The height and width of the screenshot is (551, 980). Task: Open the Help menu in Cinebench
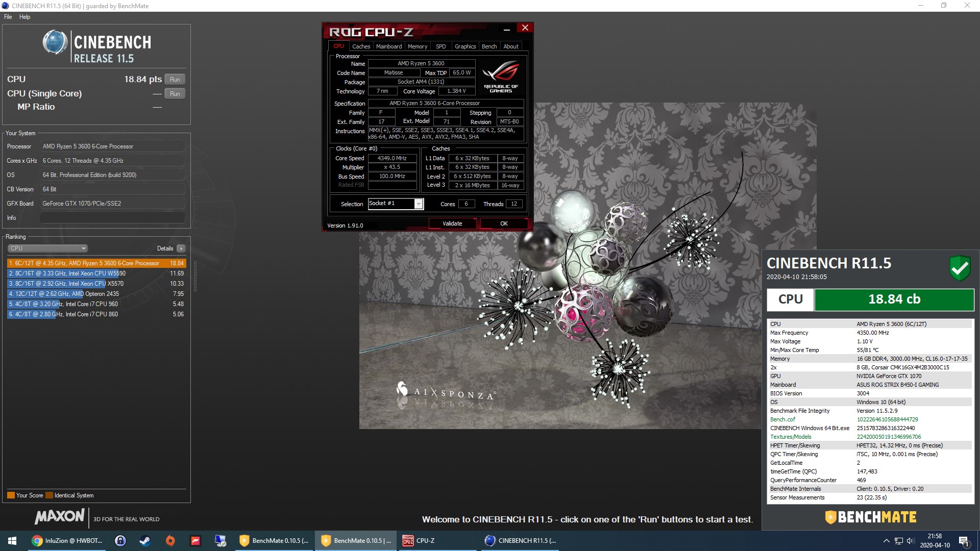coord(24,17)
